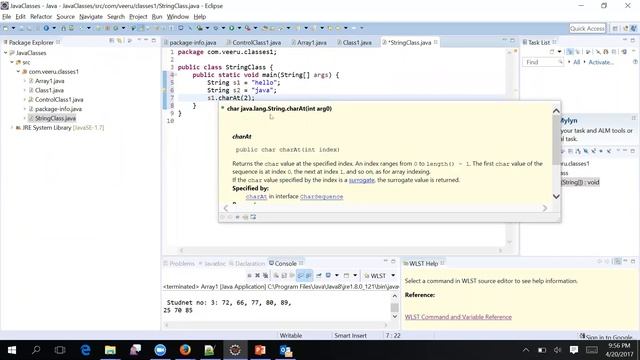The height and width of the screenshot is (360, 640).
Task: Open the Window menu
Action: (x=178, y=17)
